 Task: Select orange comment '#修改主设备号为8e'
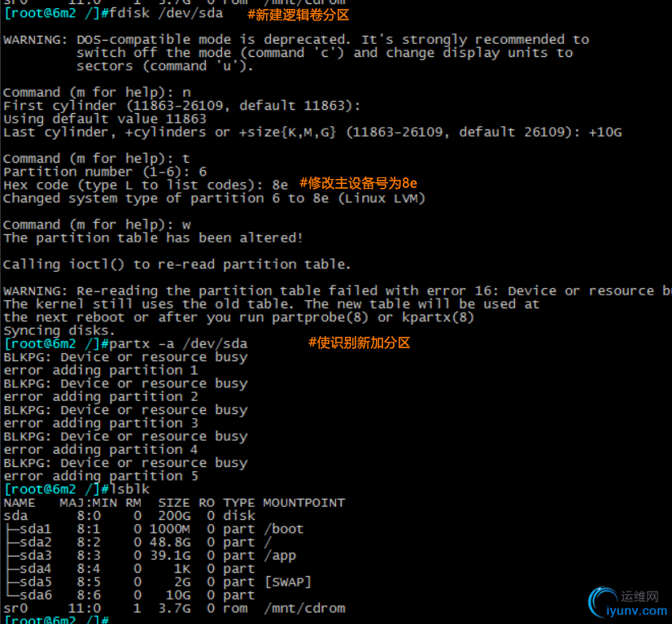[358, 183]
